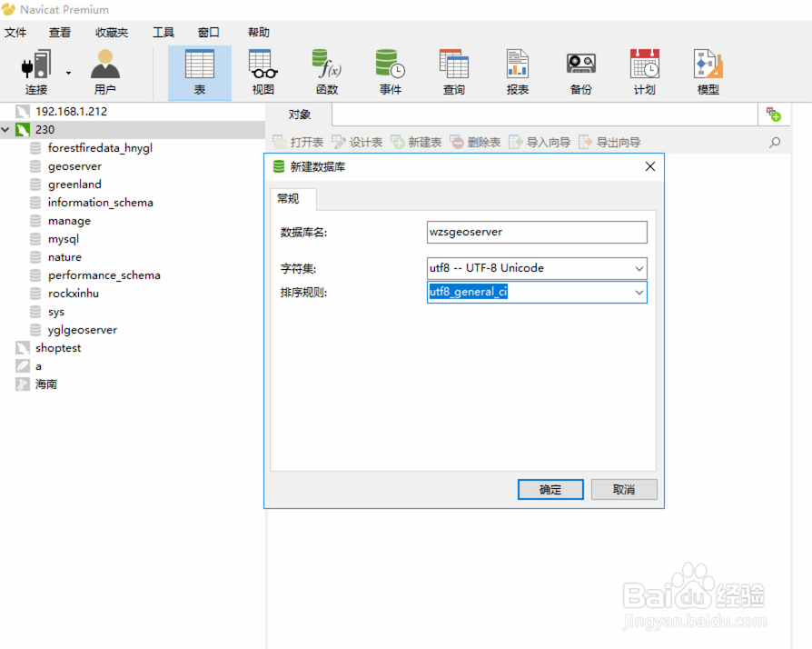Switch to the 对象 (Objects) tab
The height and width of the screenshot is (649, 812).
(x=299, y=115)
